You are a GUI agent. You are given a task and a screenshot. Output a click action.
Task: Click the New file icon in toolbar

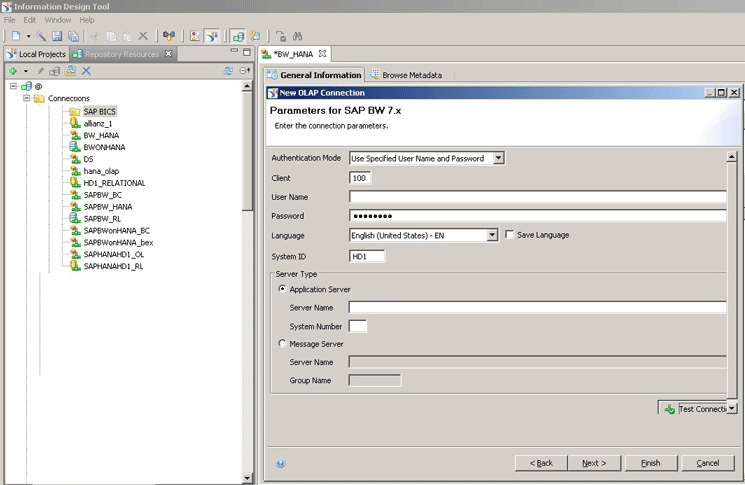point(15,36)
